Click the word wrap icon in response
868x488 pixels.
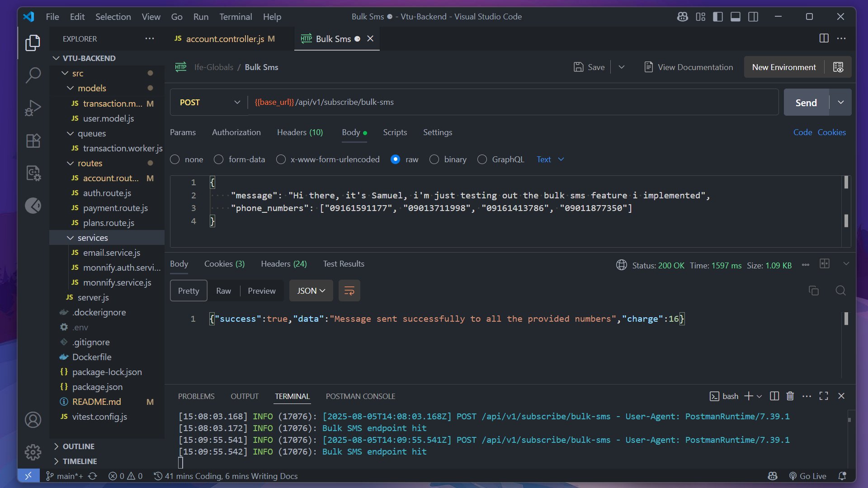349,291
